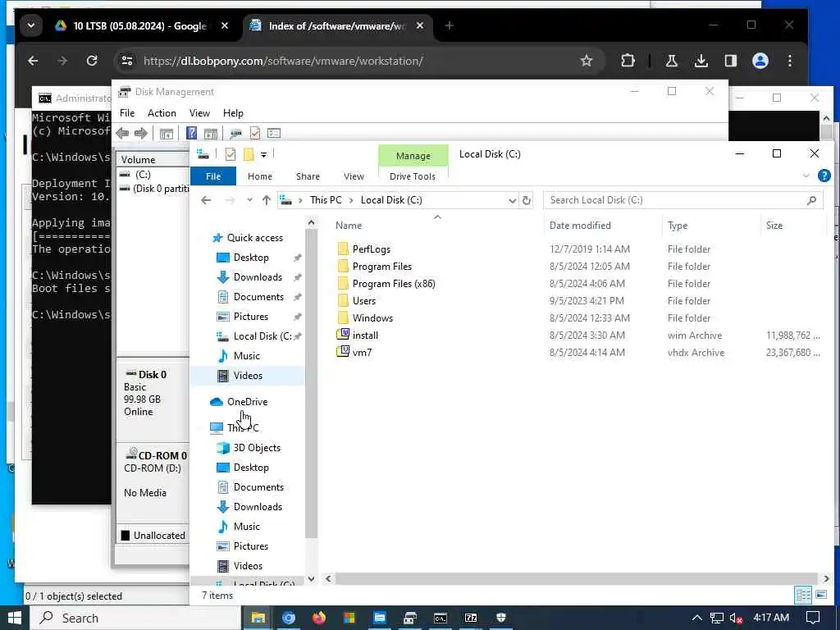
Task: Open OneDrive in the navigation pane
Action: (247, 402)
